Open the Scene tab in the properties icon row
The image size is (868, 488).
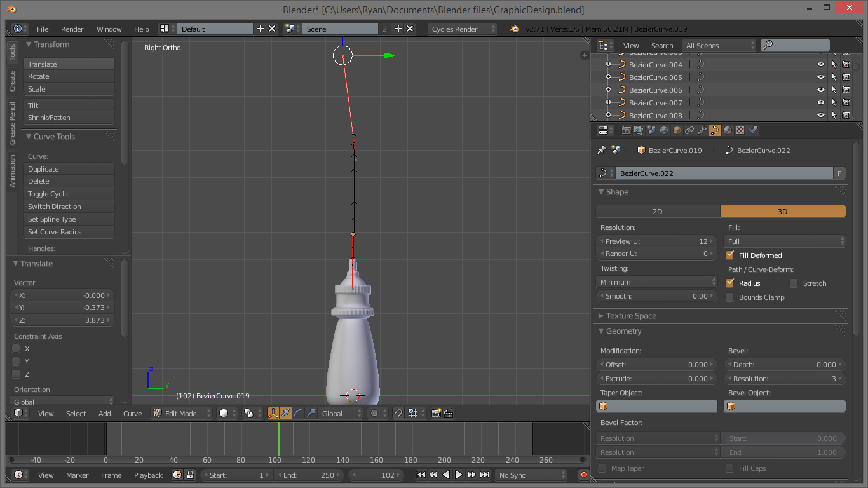(x=651, y=130)
